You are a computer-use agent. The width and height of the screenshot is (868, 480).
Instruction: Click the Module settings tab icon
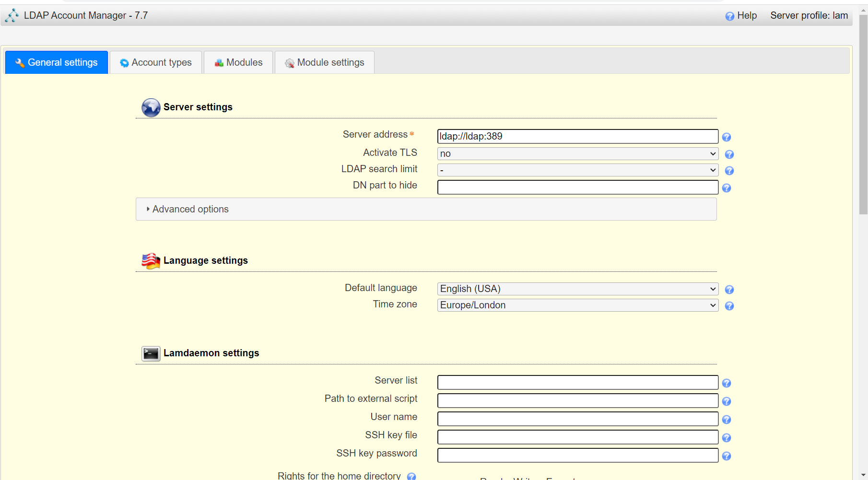tap(290, 63)
